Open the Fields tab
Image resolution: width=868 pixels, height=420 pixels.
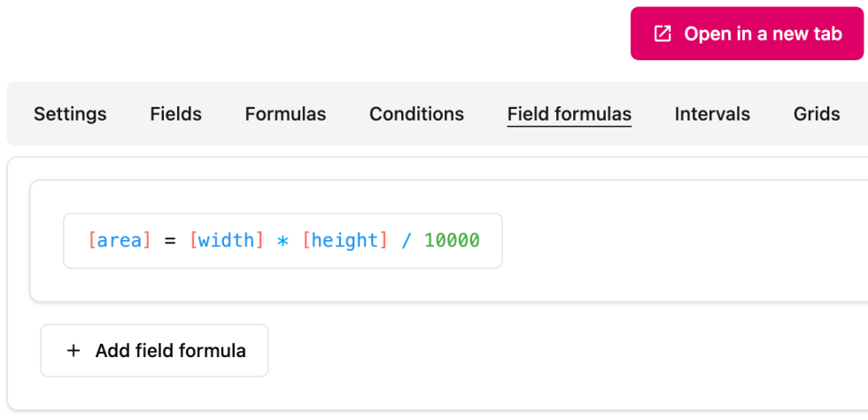tap(175, 114)
